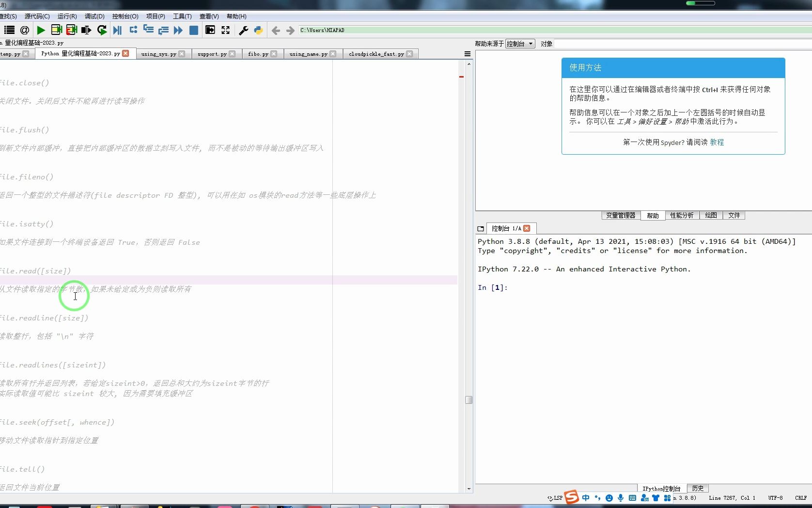Open Sogou toolbox grid icon

667,498
